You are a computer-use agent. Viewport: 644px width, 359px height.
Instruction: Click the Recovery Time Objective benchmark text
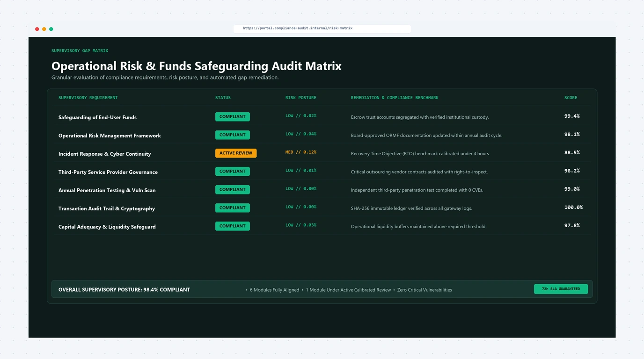tap(420, 154)
